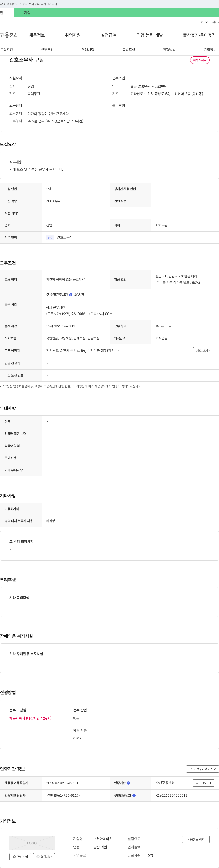This screenshot has height=868, width=219.
Task: Click 1명 in 모집 인원 row
Action: (48, 189)
